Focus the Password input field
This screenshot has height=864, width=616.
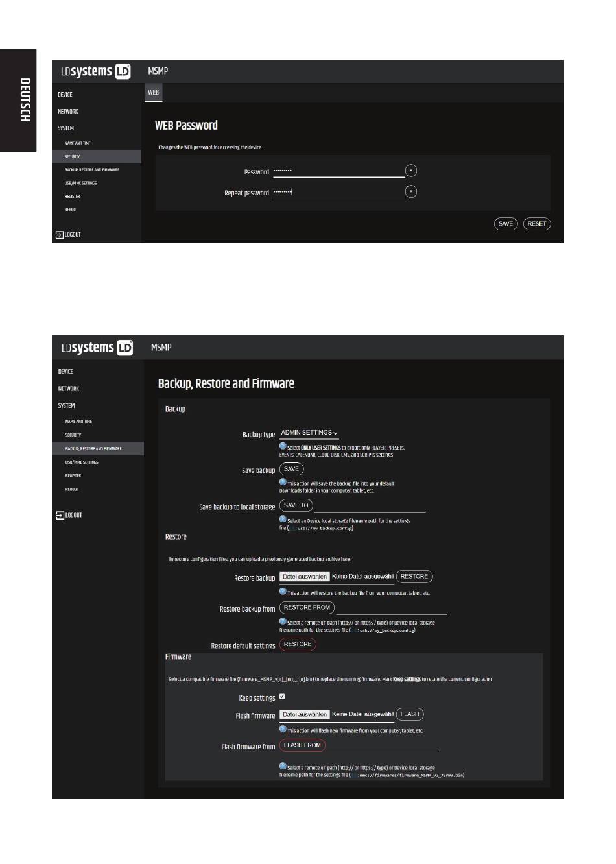338,171
